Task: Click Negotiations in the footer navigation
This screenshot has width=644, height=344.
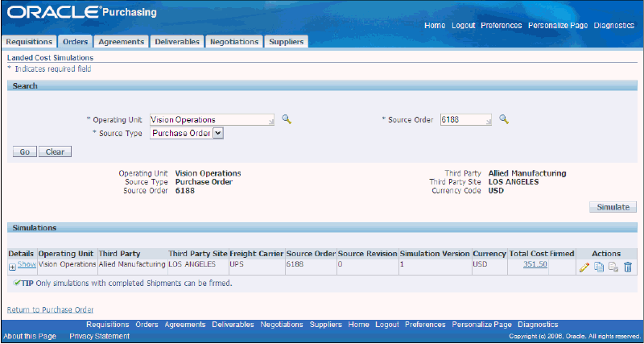Action: coord(282,325)
